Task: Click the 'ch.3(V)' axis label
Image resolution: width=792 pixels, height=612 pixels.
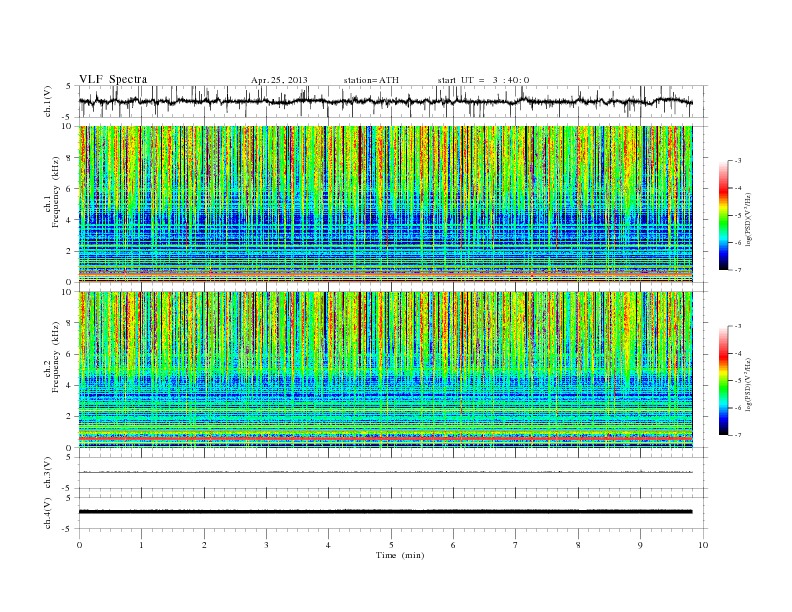Action: 48,475
